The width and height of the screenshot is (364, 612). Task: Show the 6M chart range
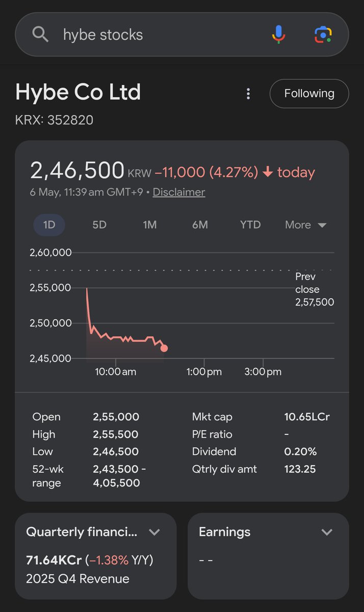point(200,225)
